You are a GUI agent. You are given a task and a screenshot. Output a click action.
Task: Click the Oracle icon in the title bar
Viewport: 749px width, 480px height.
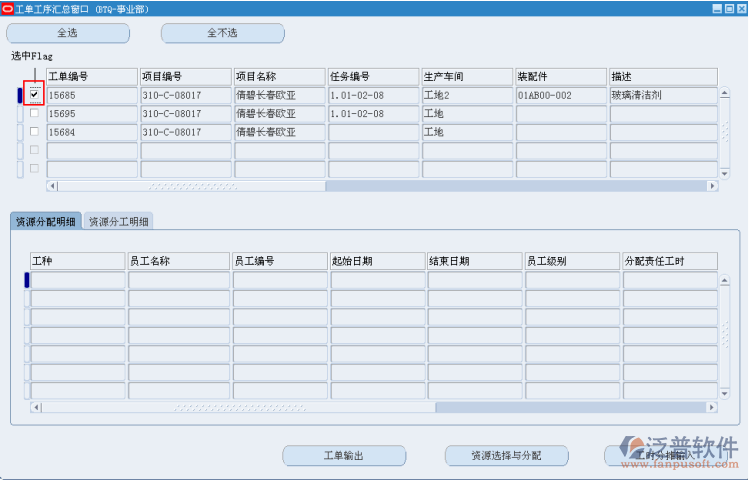8,8
